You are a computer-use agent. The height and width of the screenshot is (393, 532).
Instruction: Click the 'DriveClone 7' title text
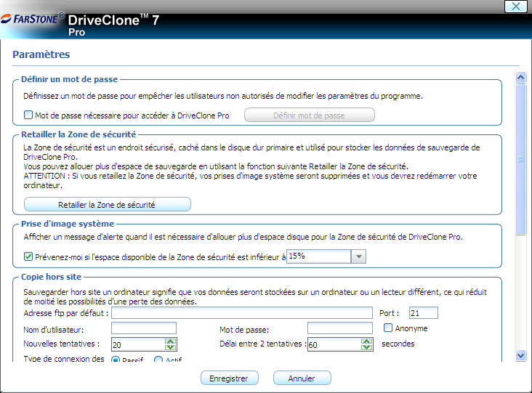pos(113,20)
